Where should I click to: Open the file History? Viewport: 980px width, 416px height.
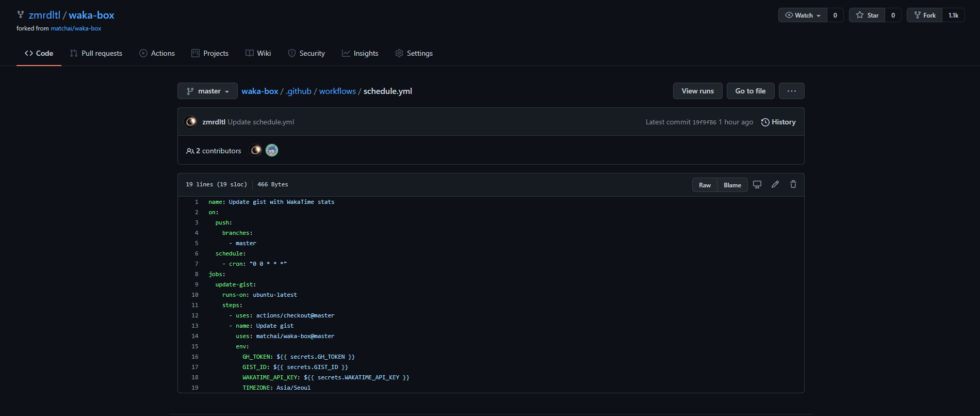click(x=778, y=122)
